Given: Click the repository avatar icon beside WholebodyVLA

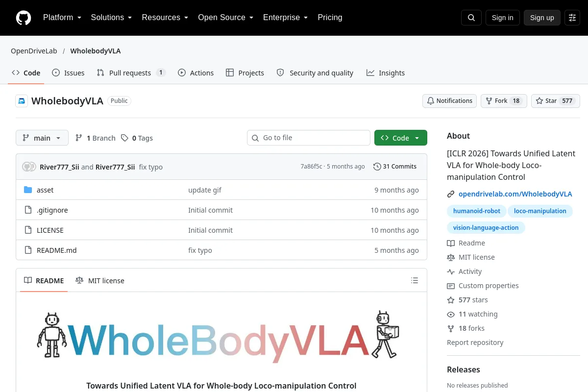Looking at the screenshot, I should [22, 101].
